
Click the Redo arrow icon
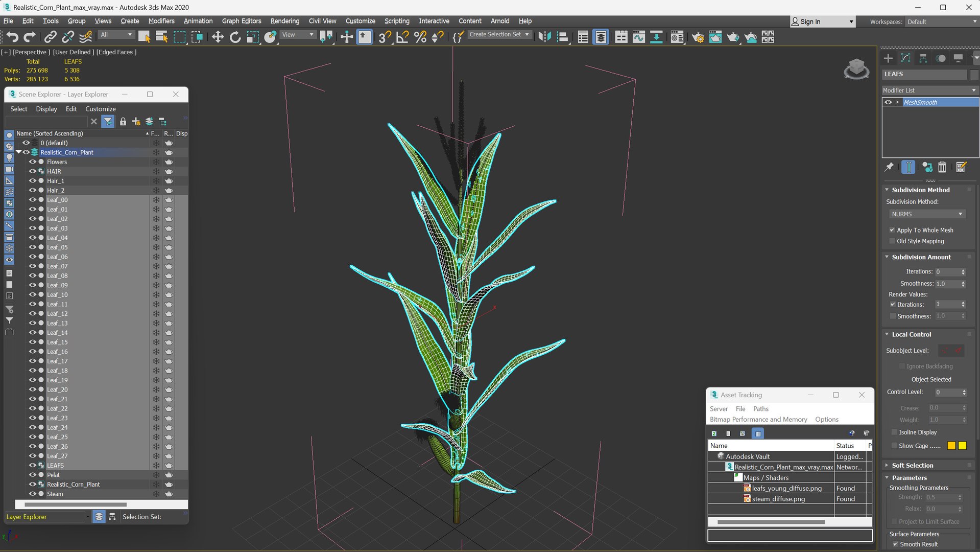(x=30, y=37)
